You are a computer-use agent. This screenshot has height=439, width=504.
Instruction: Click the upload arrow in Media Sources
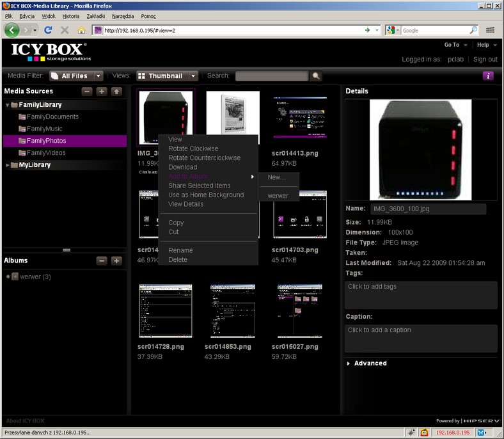(x=116, y=92)
